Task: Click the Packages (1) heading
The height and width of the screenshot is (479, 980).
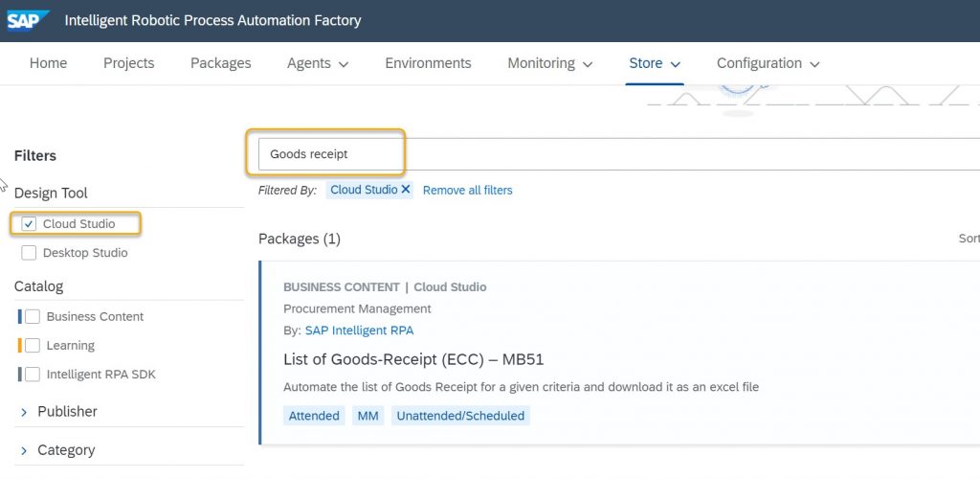Action: click(x=300, y=239)
